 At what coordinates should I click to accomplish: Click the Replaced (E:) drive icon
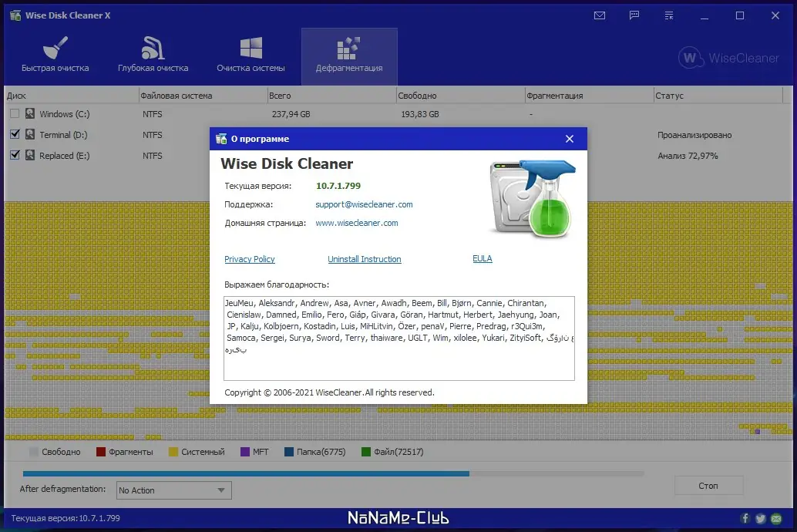(x=31, y=155)
